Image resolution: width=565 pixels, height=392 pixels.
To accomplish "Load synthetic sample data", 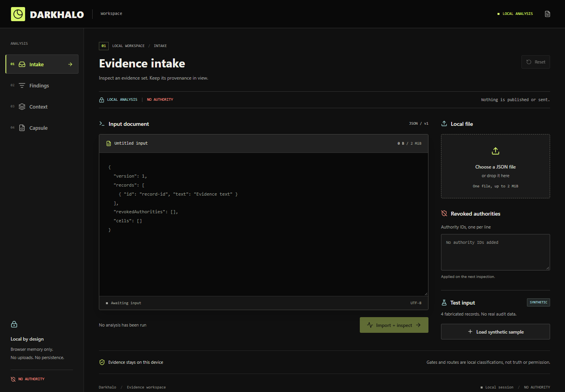I will pyautogui.click(x=496, y=332).
